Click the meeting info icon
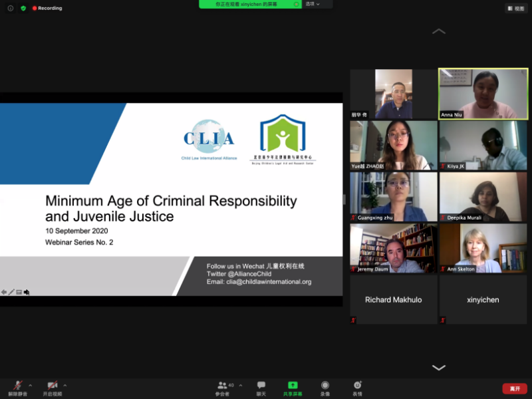 [10, 8]
